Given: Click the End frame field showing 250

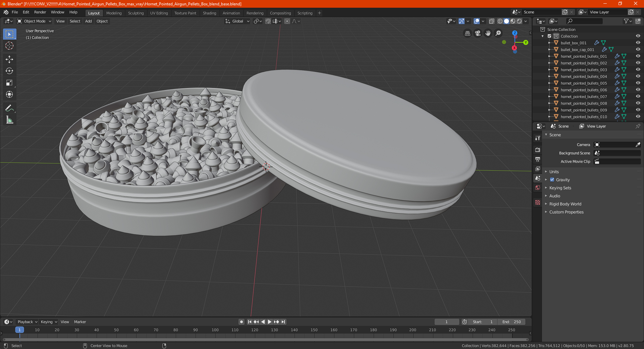Looking at the screenshot, I should click(x=511, y=322).
